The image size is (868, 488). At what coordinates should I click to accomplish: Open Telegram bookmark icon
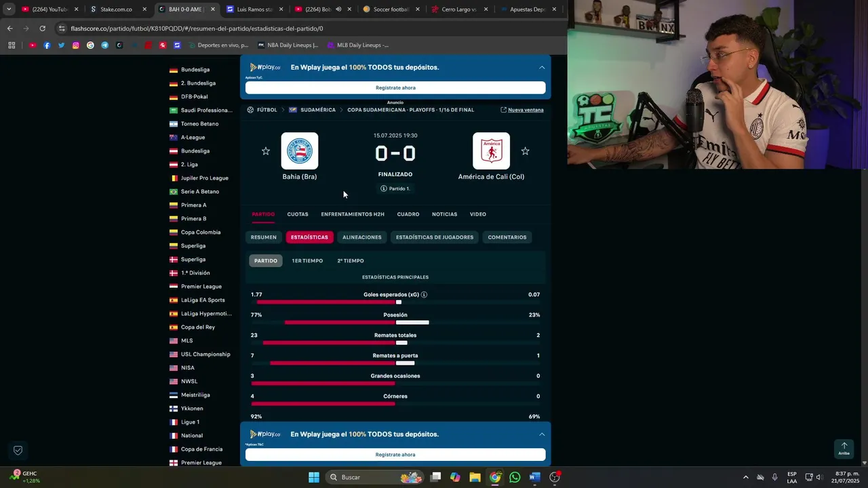tap(104, 45)
